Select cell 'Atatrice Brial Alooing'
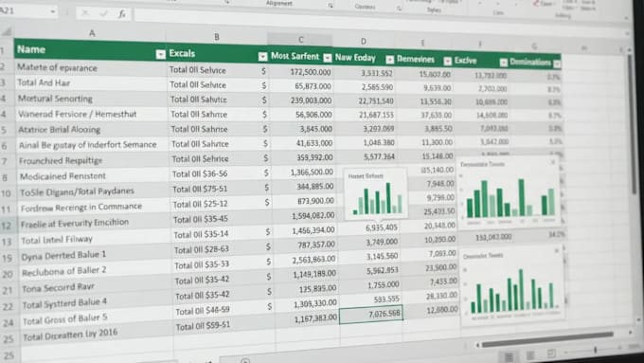This screenshot has width=644, height=363. pyautogui.click(x=59, y=130)
